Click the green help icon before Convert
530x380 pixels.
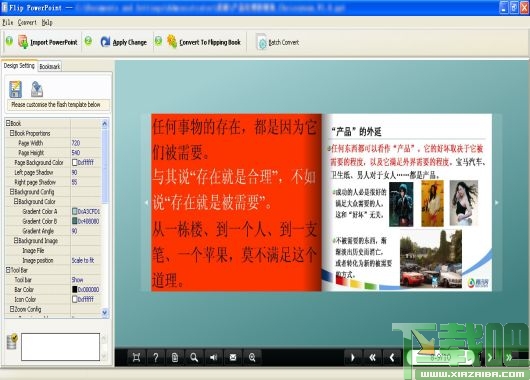pos(158,41)
